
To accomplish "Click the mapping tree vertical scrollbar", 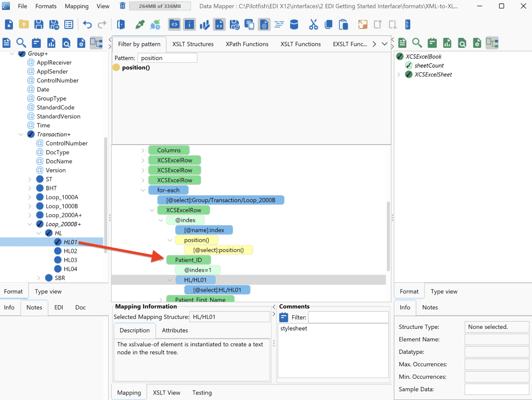I will 388,235.
